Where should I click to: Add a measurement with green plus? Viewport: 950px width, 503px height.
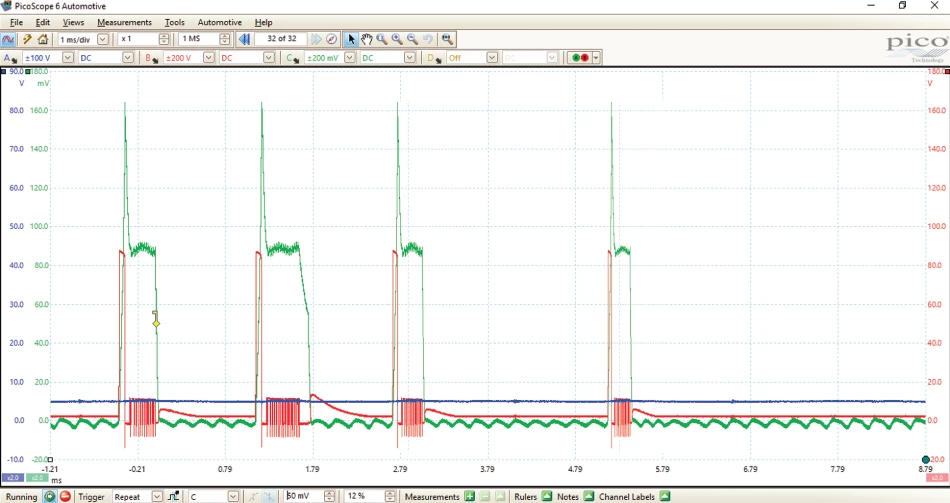tap(470, 497)
